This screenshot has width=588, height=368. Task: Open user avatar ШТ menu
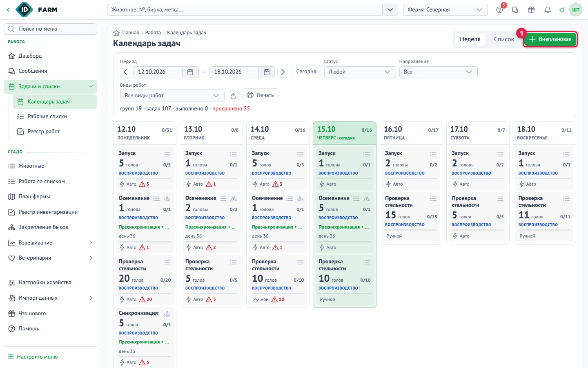pos(576,10)
